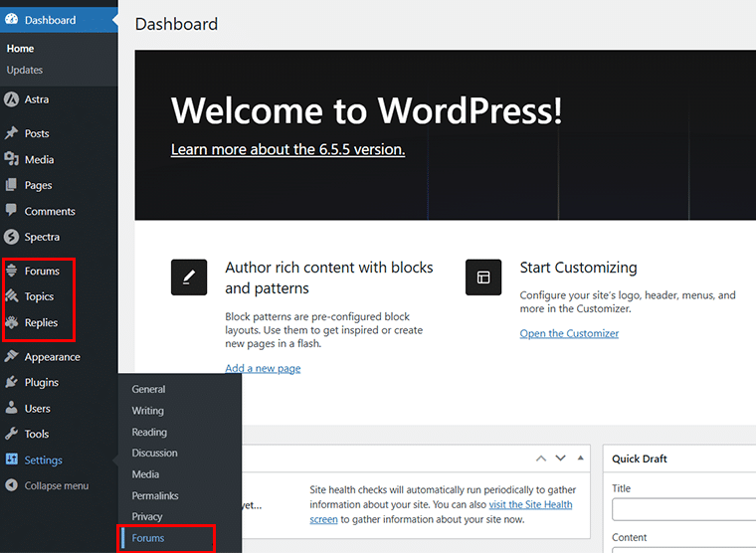Click the Quick Draft Title field
This screenshot has height=553, width=756.
[683, 509]
